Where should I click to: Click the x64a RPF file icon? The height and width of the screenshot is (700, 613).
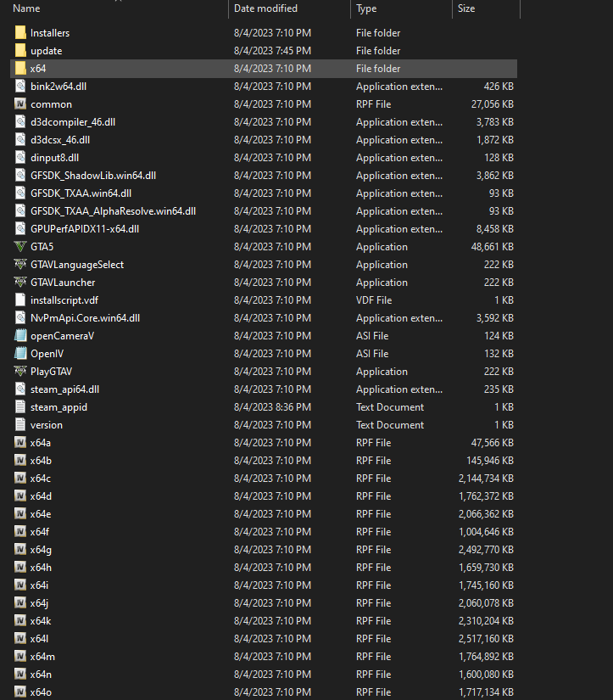pos(20,442)
